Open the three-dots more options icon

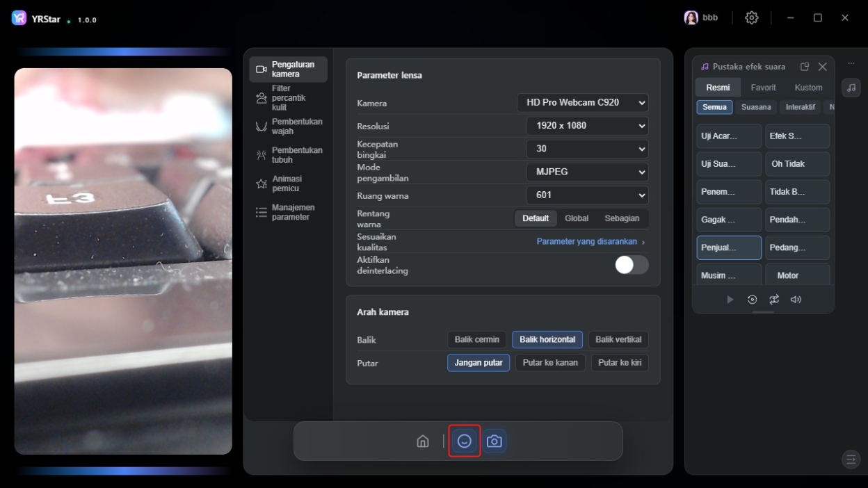pos(851,64)
